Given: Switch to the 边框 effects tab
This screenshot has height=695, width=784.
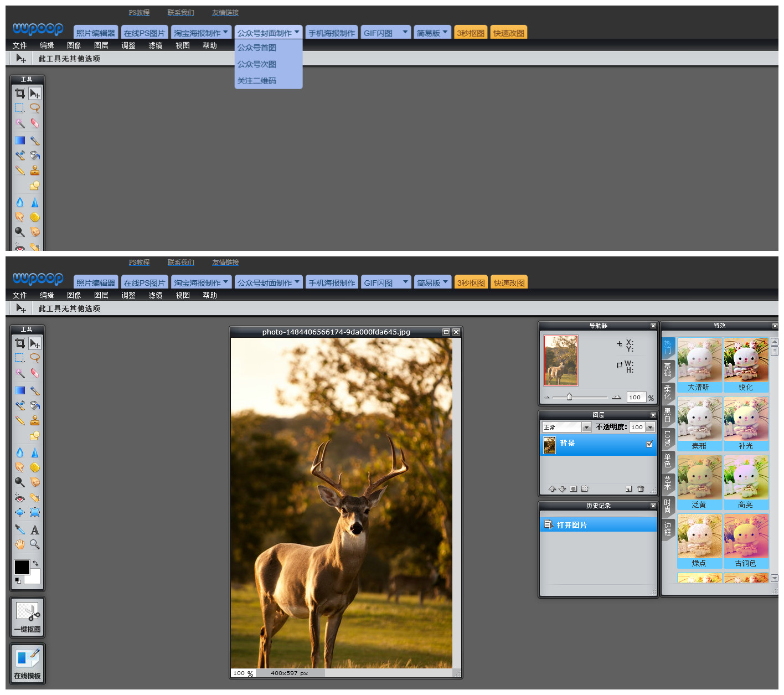Looking at the screenshot, I should click(668, 529).
